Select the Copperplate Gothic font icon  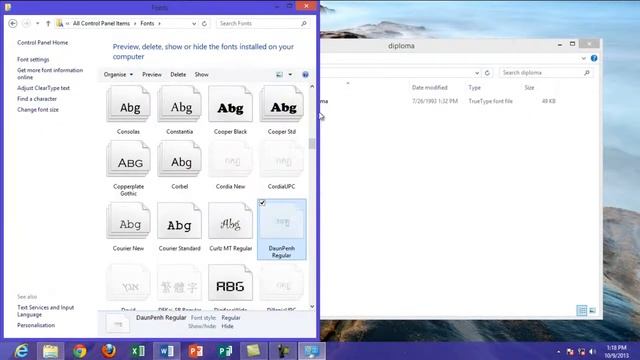tap(129, 159)
